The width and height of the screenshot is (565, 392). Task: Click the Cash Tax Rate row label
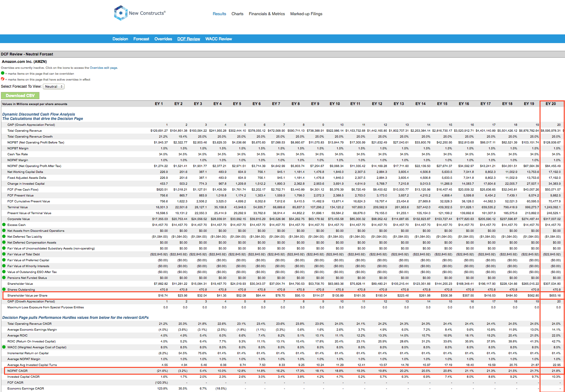tap(17, 154)
